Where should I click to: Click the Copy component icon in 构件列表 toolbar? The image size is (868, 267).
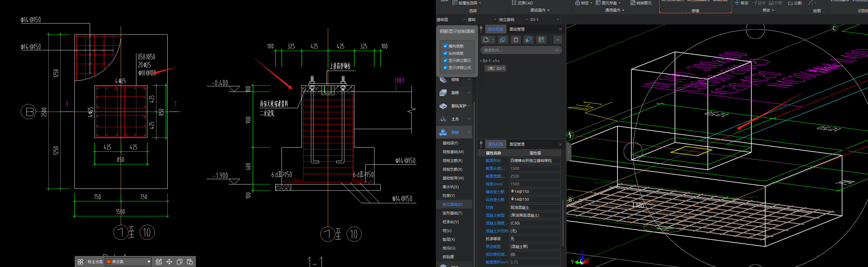[502, 40]
